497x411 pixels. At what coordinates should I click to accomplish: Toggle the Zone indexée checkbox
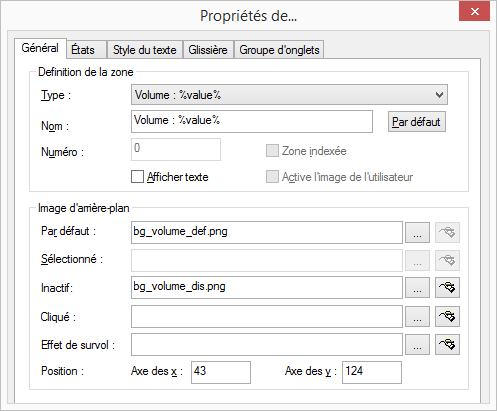[x=272, y=151]
